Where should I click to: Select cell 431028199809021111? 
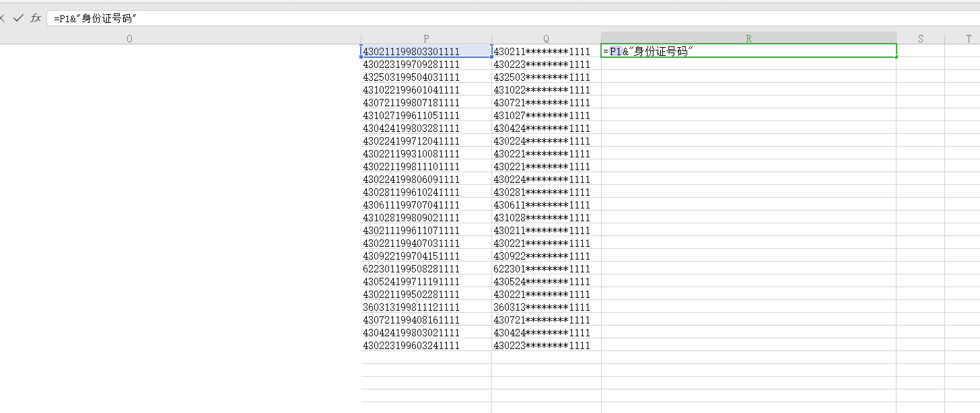(426, 217)
